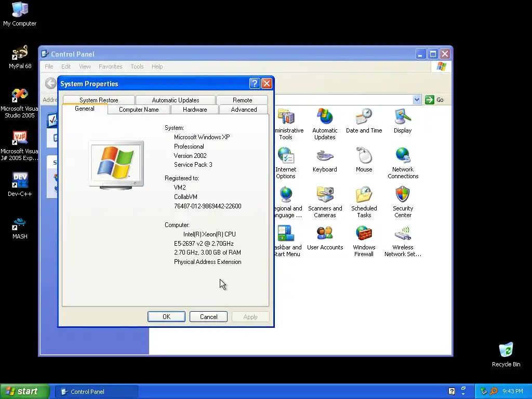Open the File menu in Control Panel
This screenshot has height=399, width=532.
click(x=49, y=66)
